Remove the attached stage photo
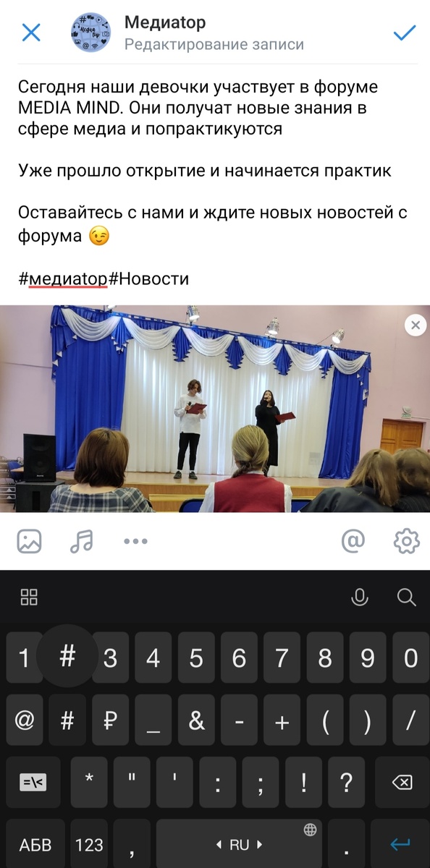The width and height of the screenshot is (430, 868). pos(416,325)
